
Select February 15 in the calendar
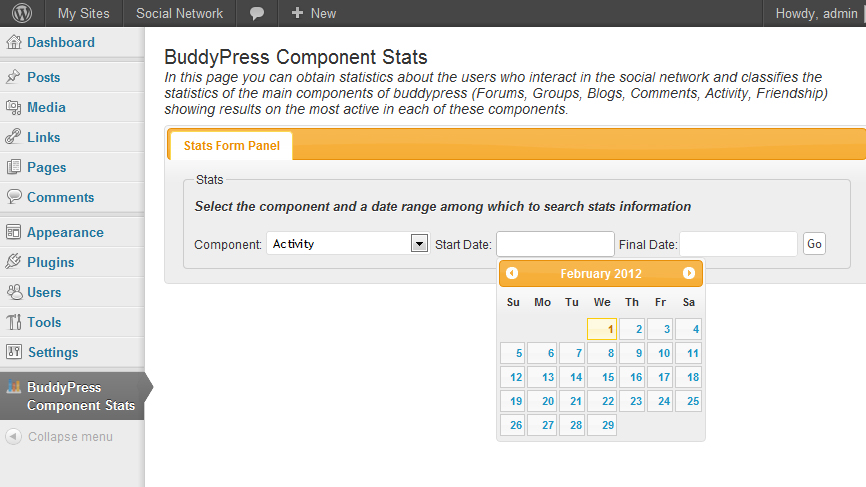click(602, 377)
